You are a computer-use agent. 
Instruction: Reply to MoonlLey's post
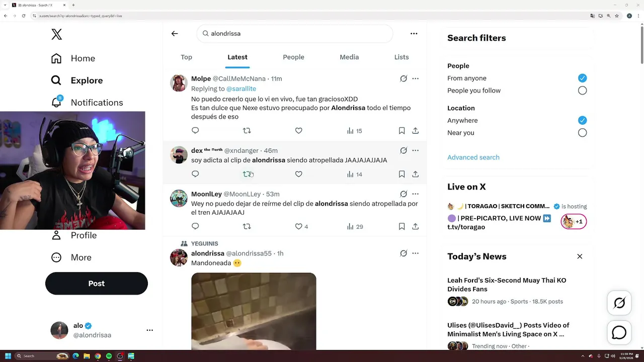pos(195,226)
